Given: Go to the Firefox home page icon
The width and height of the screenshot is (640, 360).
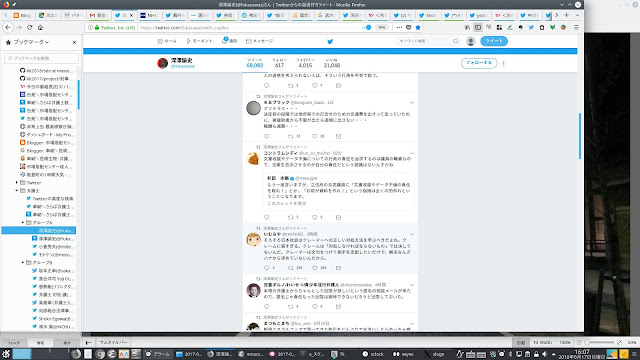Looking at the screenshot, I should coord(40,27).
